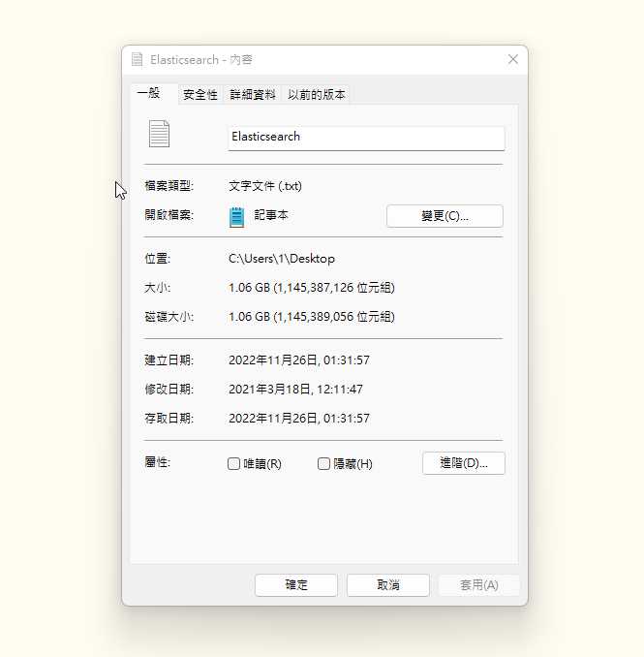Click the 大小 label
Viewport: 644px width, 657px height.
point(158,288)
